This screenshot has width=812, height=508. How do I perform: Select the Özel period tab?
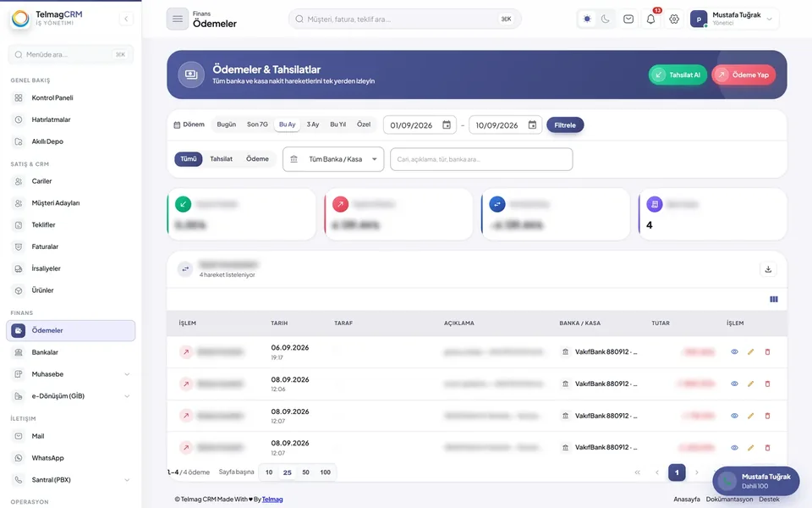pyautogui.click(x=364, y=124)
